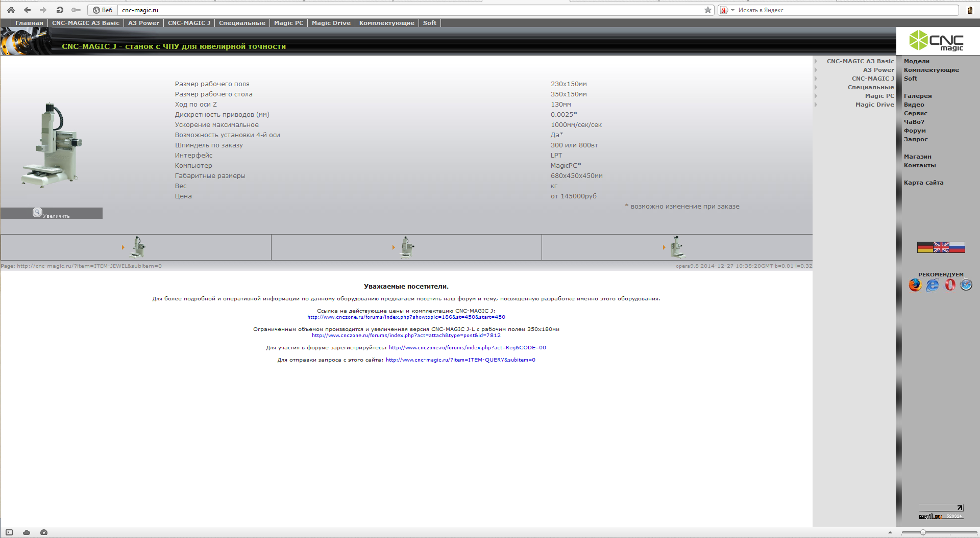
Task: Go forward with the forward arrow
Action: pyautogui.click(x=43, y=10)
